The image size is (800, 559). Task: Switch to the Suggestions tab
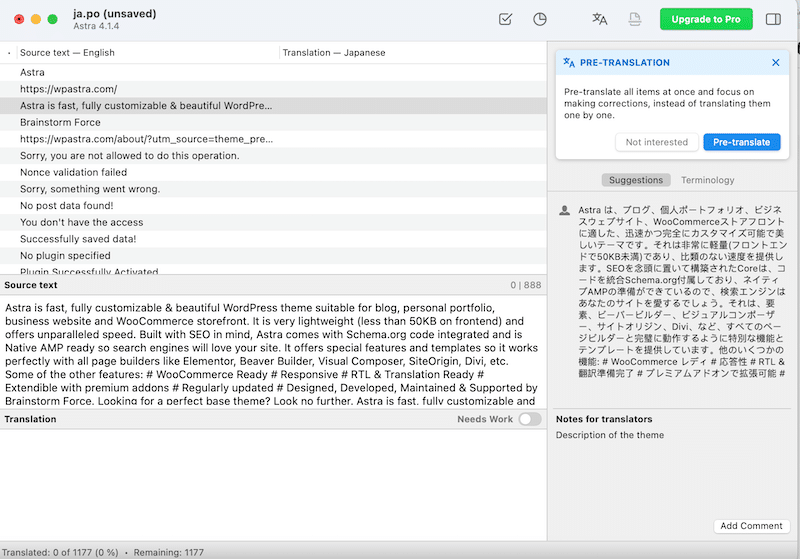point(636,180)
